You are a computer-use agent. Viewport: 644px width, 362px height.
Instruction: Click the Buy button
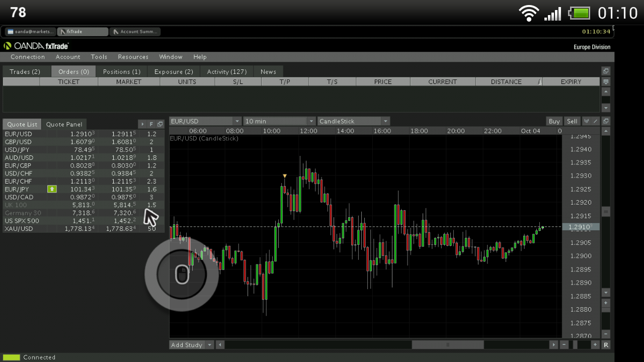tap(554, 121)
